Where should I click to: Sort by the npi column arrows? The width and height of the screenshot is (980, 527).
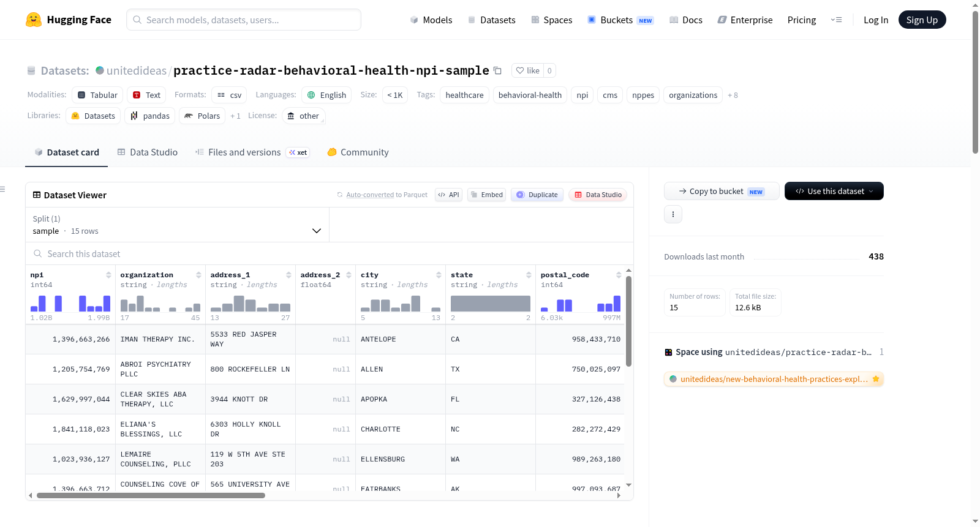(x=108, y=275)
